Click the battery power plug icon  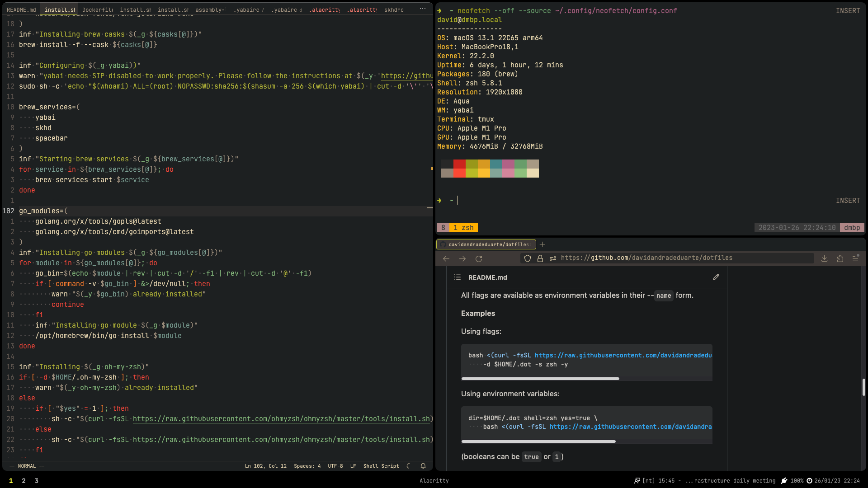784,481
